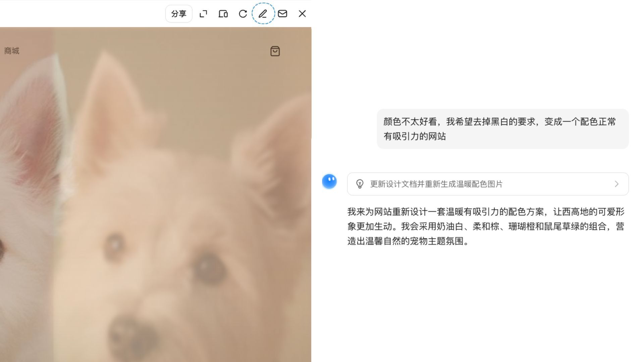Expand preview to fullscreen

(x=203, y=14)
